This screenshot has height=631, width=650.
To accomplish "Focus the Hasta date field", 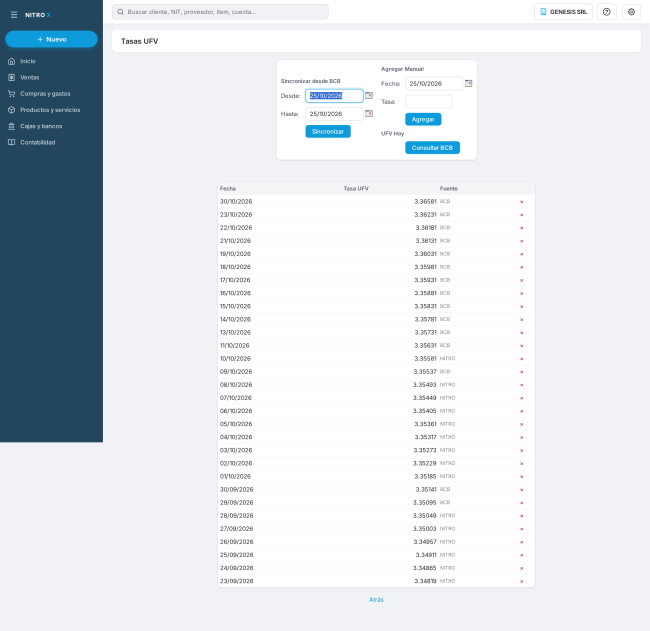I will [334, 114].
